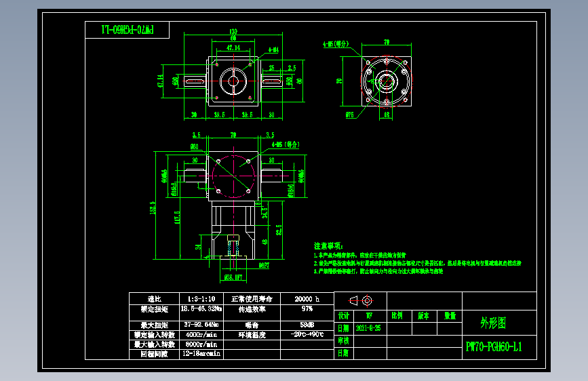Image resolution: width=588 pixels, height=381 pixels.
Task: Click the '速比' table cell
Action: pyautogui.click(x=155, y=299)
